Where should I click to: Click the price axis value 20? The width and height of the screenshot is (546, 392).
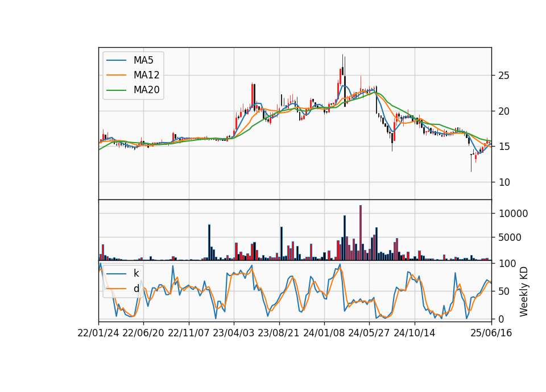tap(504, 111)
